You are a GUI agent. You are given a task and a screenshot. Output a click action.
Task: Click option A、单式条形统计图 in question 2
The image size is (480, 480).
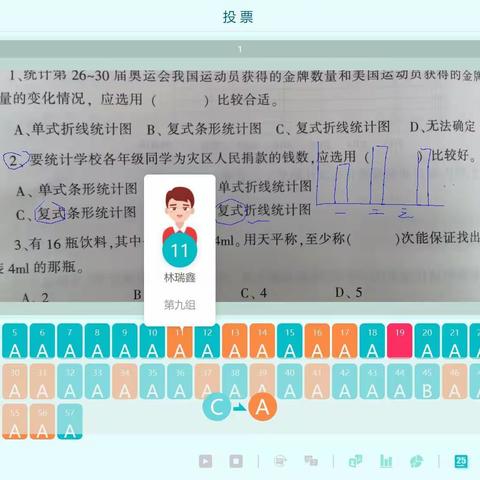(x=77, y=190)
